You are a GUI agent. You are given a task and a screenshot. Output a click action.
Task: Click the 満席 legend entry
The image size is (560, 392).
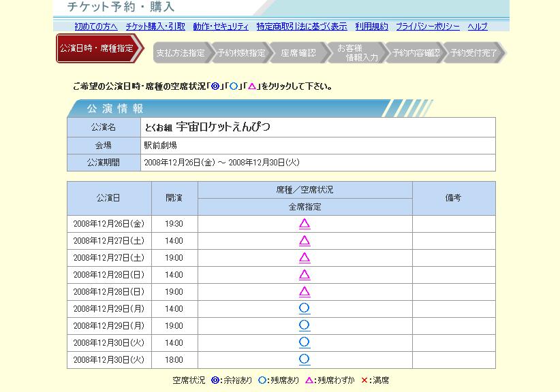(375, 380)
